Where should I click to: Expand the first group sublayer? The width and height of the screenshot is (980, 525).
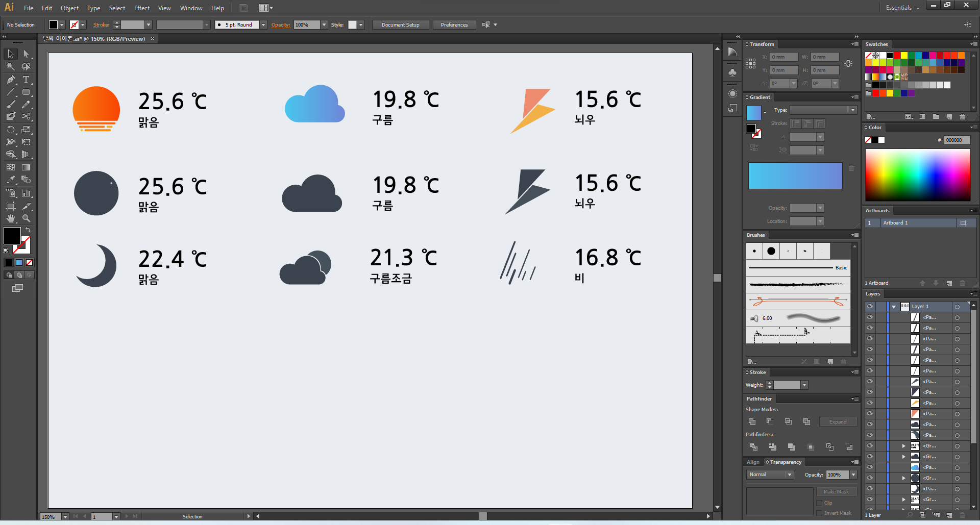(903, 446)
